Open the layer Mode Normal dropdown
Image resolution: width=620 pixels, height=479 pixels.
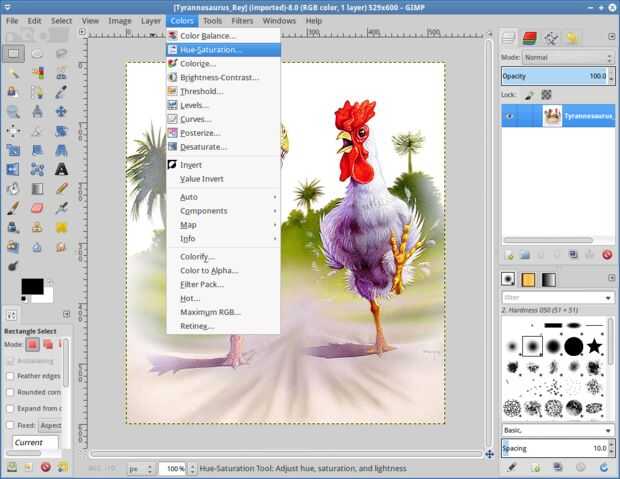pyautogui.click(x=568, y=58)
